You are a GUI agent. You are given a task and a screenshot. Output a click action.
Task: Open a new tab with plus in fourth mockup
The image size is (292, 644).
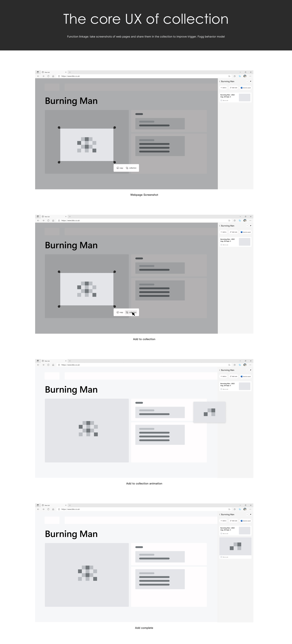click(70, 505)
